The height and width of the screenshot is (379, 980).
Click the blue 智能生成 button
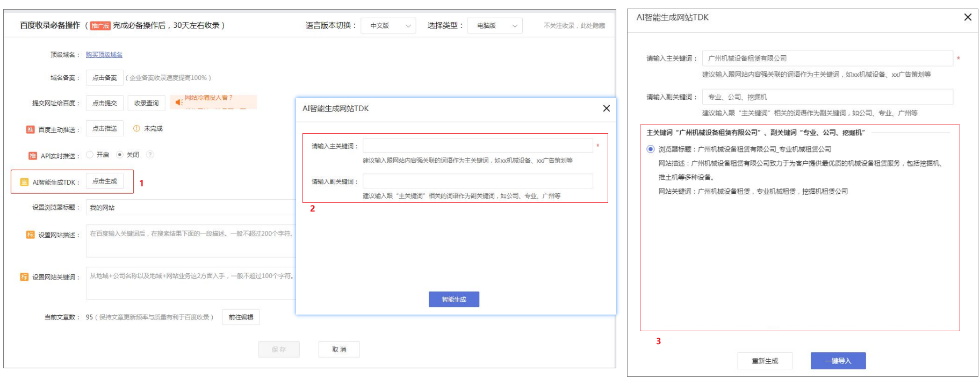(x=454, y=300)
